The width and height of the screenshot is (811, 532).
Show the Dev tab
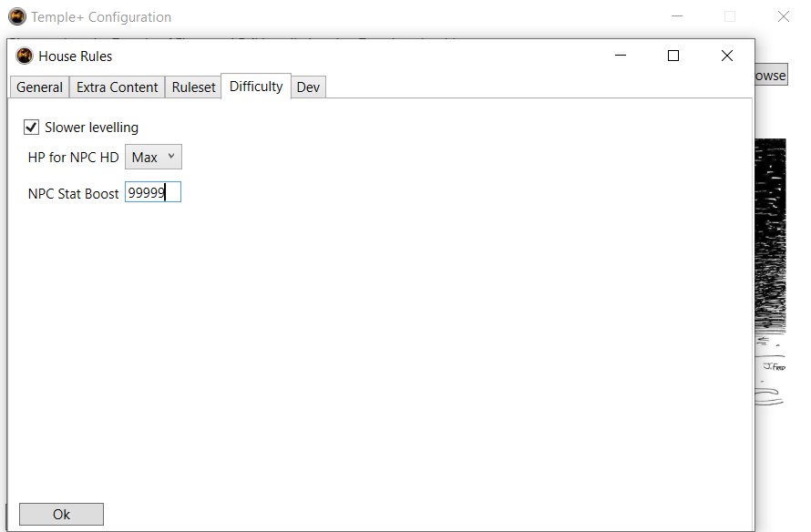pos(308,87)
